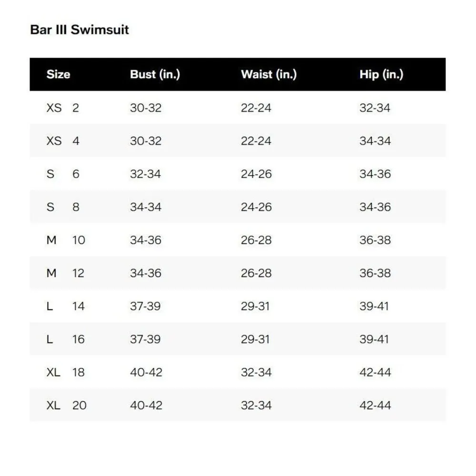Click the Size column header
Screen dimensions: 476x476
[58, 74]
